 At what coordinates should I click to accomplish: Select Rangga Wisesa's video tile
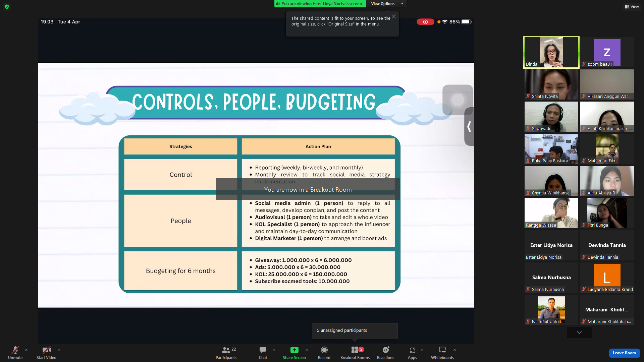[551, 213]
